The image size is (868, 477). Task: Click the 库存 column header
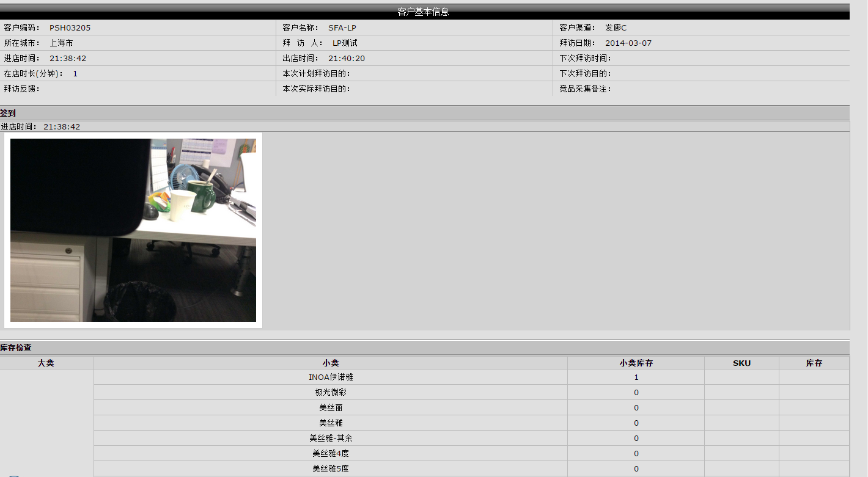click(814, 363)
